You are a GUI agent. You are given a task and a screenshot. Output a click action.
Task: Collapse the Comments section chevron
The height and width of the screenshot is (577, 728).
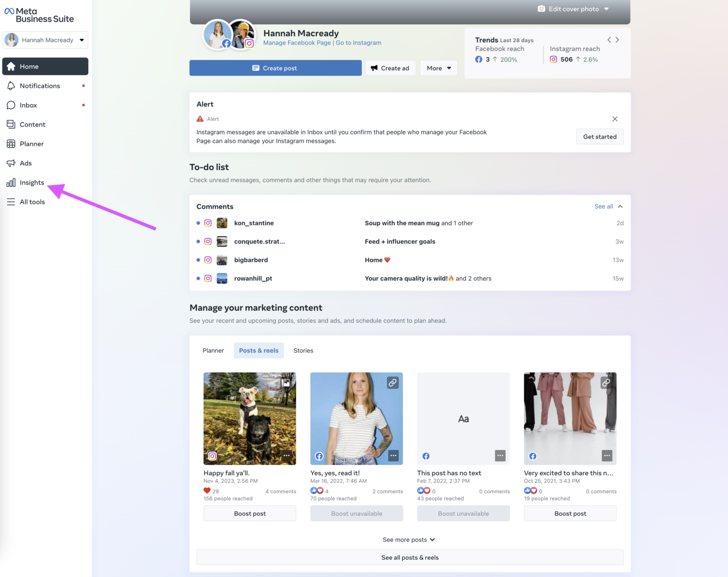pyautogui.click(x=620, y=207)
